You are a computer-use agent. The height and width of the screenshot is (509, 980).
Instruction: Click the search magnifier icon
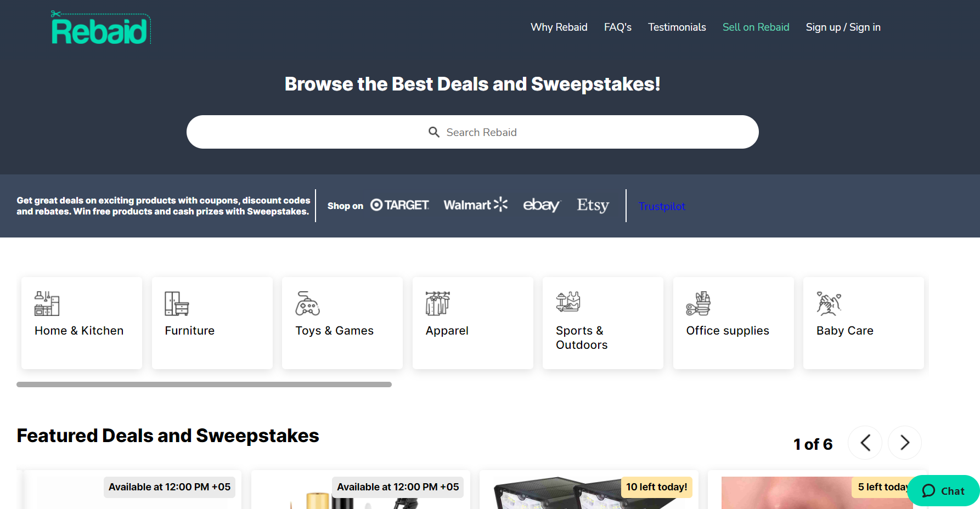coord(433,132)
